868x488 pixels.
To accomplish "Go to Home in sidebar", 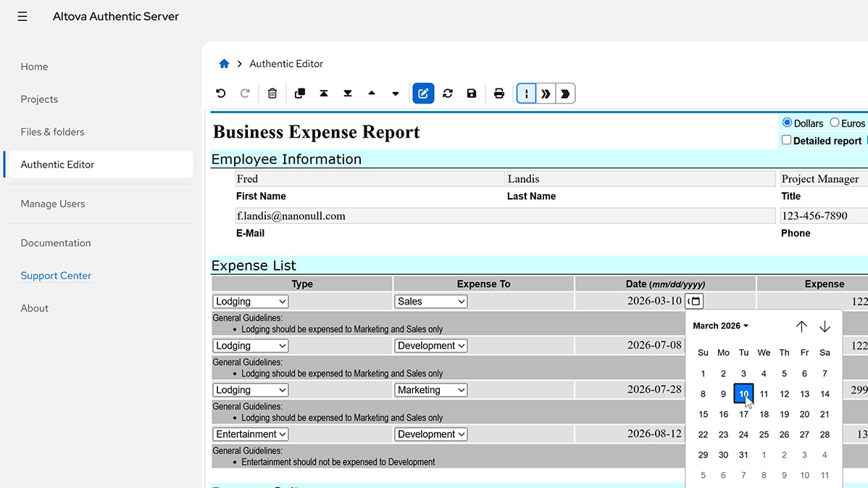I will [x=34, y=67].
